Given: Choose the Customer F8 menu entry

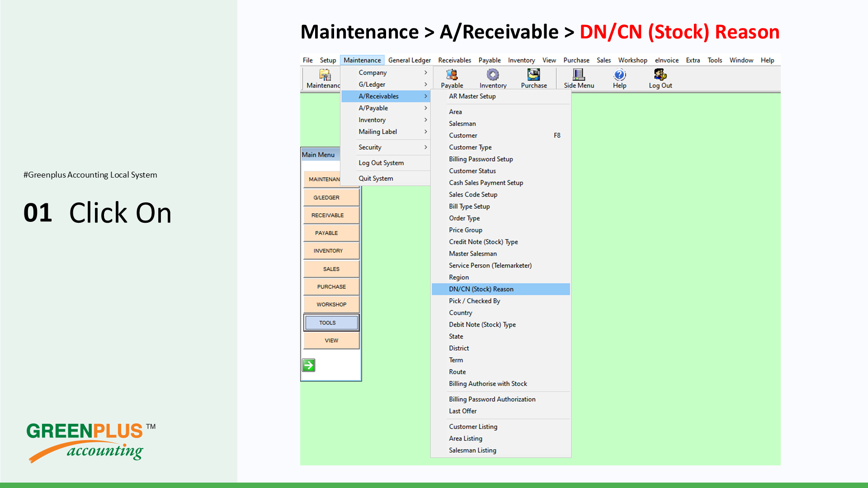Looking at the screenshot, I should pos(501,136).
